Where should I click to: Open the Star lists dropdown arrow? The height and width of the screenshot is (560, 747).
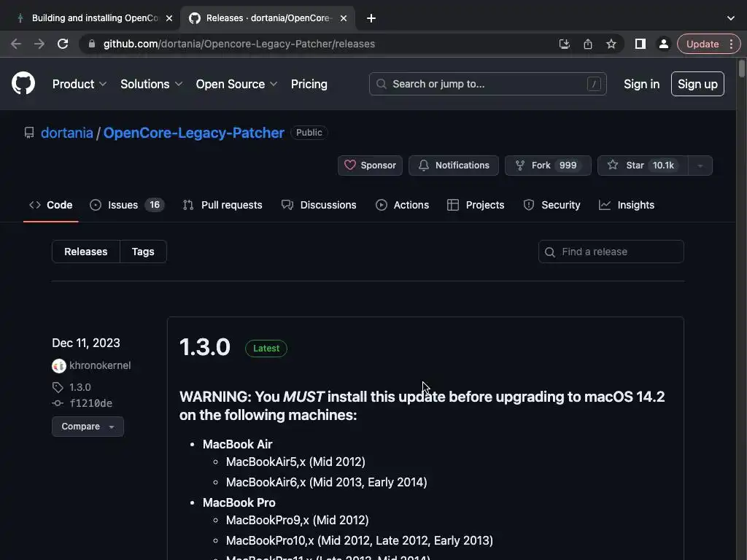700,166
